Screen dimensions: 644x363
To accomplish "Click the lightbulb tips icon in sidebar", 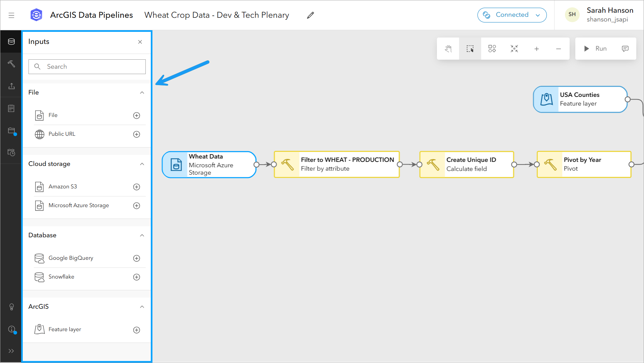I will [x=11, y=307].
